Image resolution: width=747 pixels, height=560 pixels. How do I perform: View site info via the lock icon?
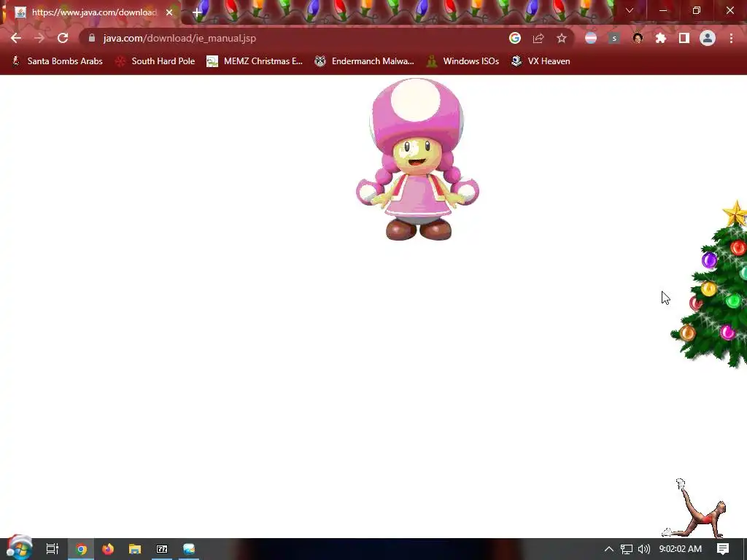(x=92, y=38)
